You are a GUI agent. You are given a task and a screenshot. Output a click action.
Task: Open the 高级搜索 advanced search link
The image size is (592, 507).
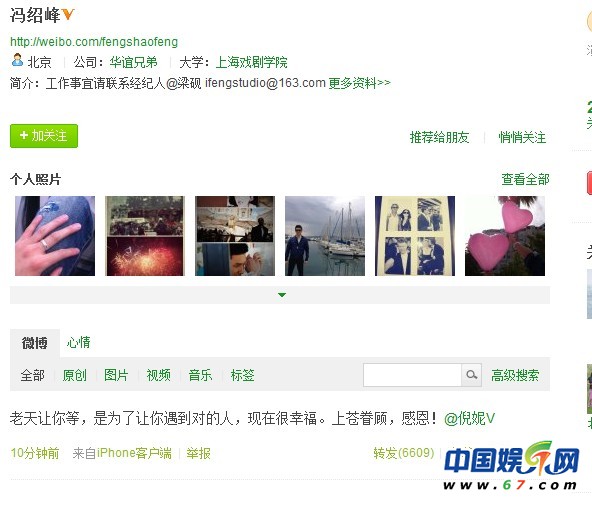515,375
